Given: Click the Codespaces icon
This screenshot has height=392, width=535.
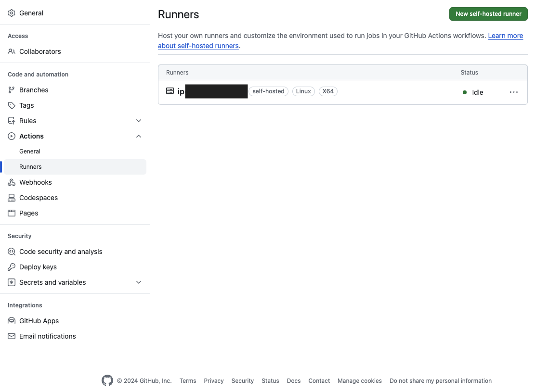Looking at the screenshot, I should (x=12, y=198).
